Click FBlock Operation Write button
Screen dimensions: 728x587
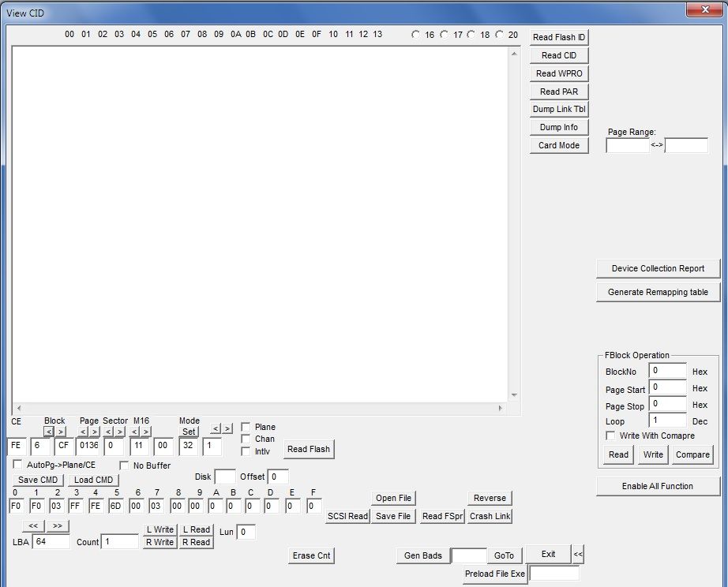(x=653, y=454)
